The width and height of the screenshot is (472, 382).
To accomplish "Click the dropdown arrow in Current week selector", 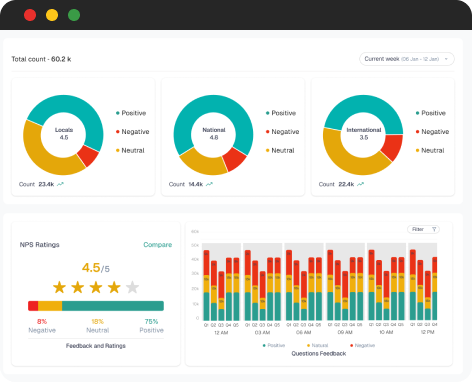I will click(x=446, y=59).
